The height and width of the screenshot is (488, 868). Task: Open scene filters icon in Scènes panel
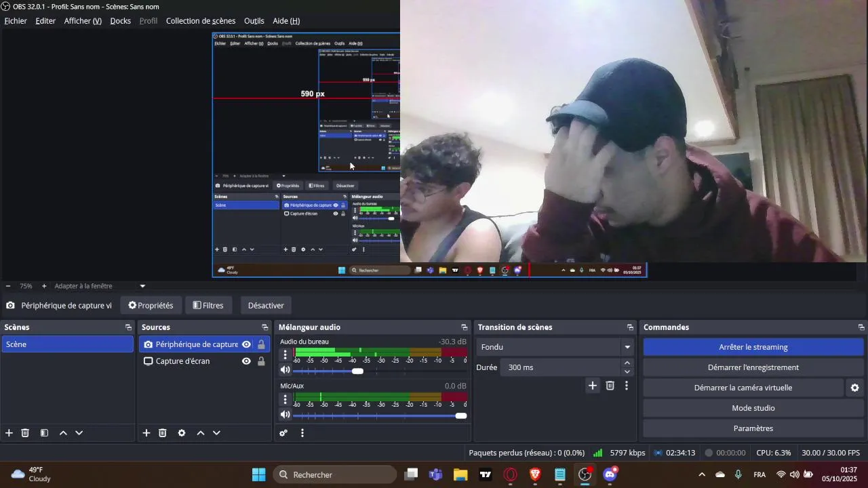(44, 433)
